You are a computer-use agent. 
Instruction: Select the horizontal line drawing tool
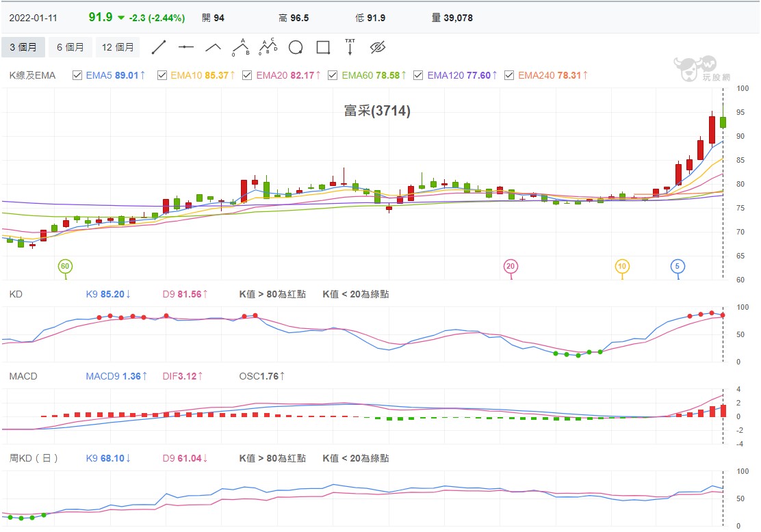186,47
